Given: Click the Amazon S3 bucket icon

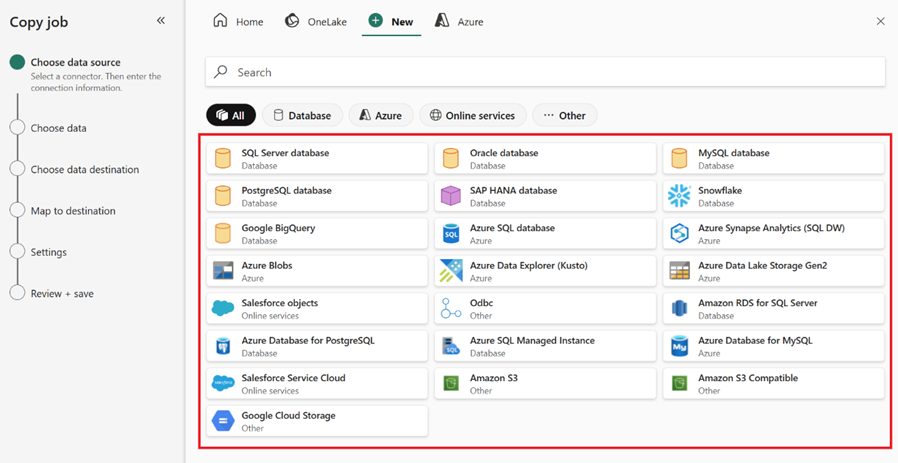Looking at the screenshot, I should pyautogui.click(x=451, y=383).
